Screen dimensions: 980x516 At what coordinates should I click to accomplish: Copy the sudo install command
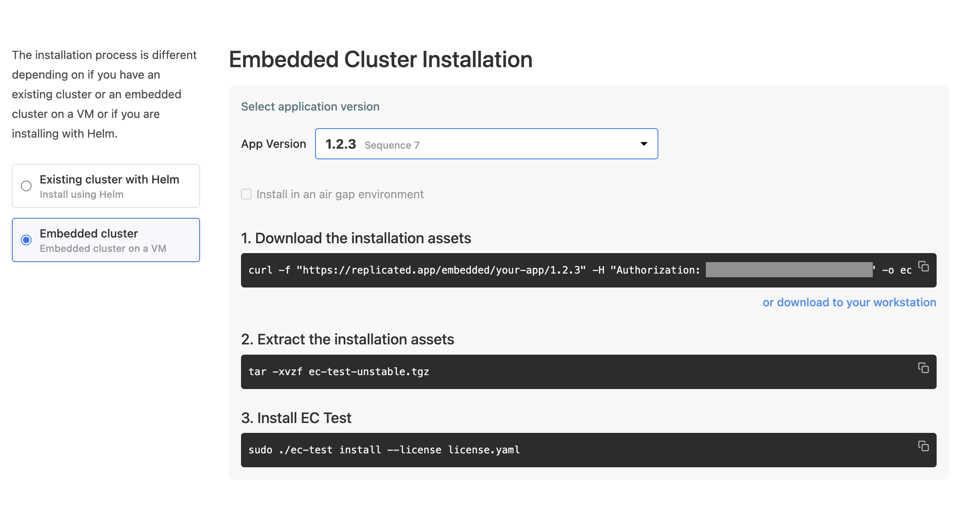924,446
